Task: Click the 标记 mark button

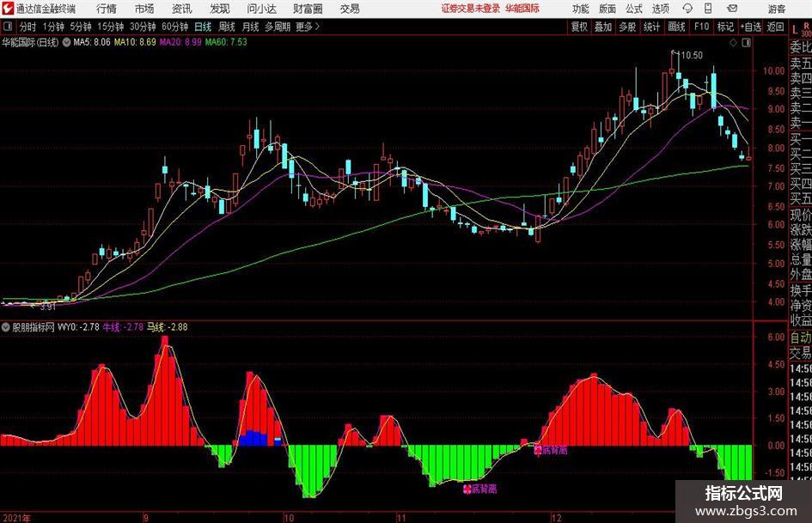Action: tap(725, 27)
